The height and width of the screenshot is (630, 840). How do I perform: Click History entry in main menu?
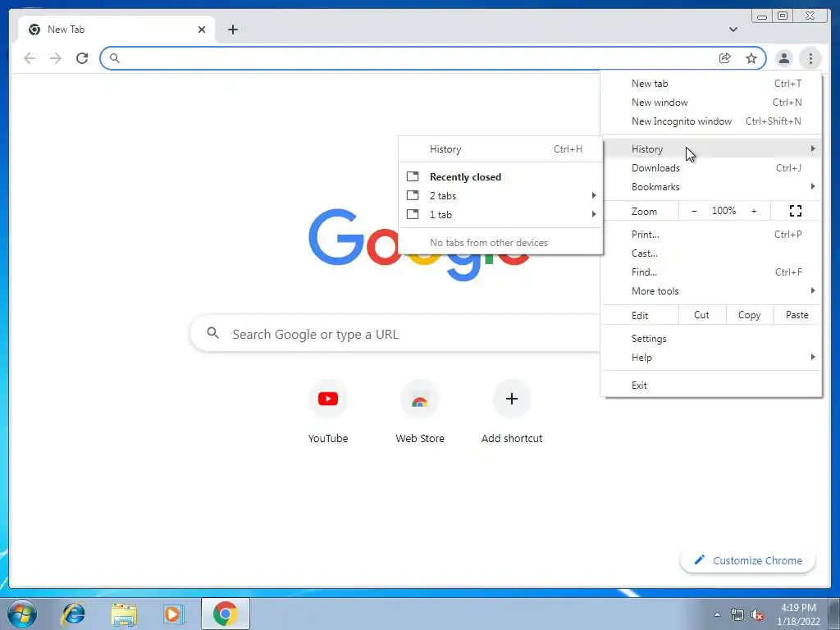(711, 149)
